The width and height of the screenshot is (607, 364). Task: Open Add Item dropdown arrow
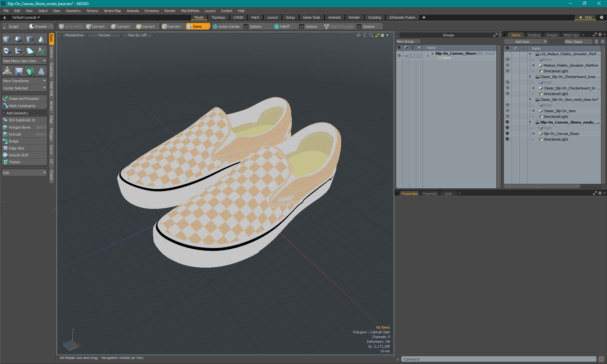[545, 42]
